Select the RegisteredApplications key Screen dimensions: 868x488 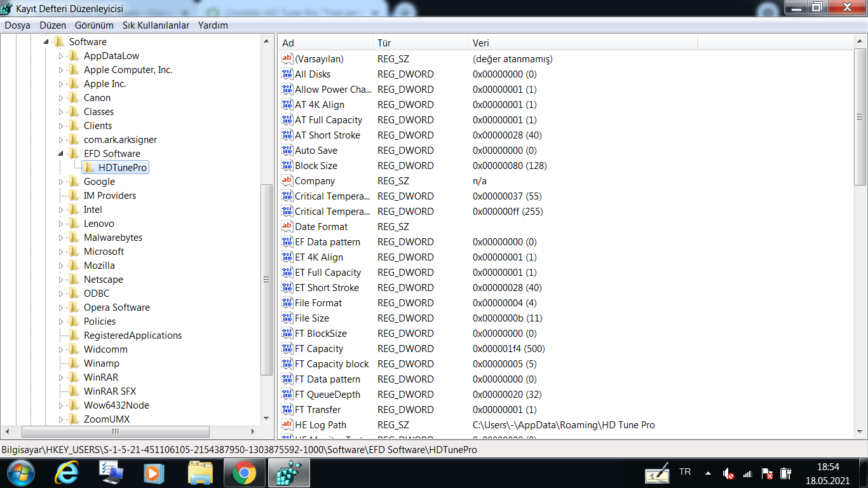coord(133,335)
